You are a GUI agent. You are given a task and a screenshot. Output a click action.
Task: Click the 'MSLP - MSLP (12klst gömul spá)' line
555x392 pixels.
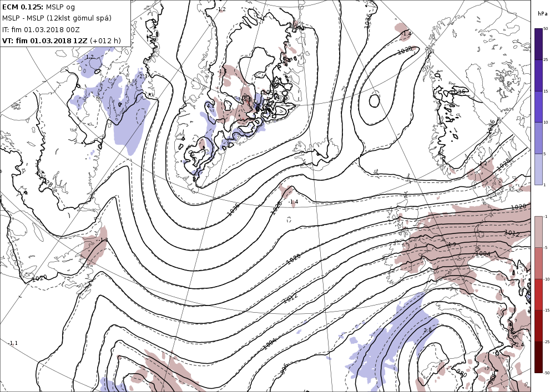(57, 18)
